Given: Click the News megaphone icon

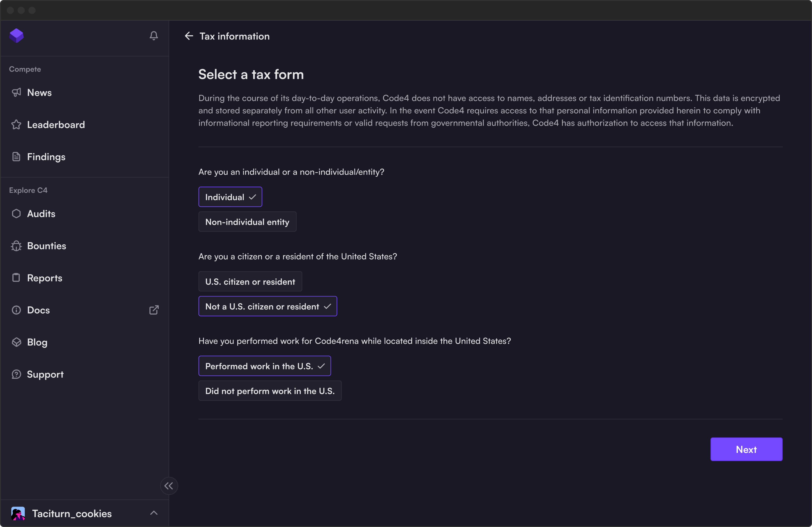Looking at the screenshot, I should coord(16,92).
